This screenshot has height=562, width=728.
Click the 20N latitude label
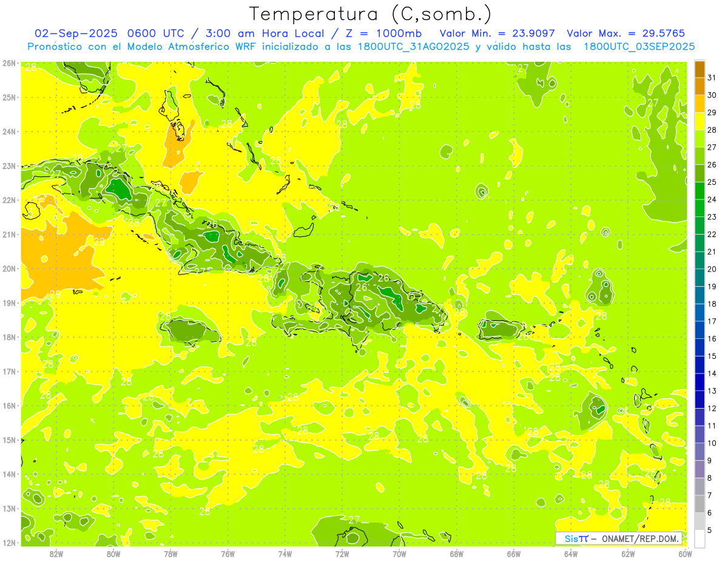pos(8,269)
